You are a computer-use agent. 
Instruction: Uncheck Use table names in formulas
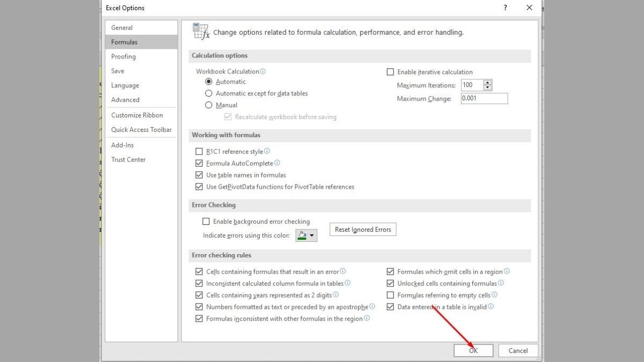tap(199, 175)
